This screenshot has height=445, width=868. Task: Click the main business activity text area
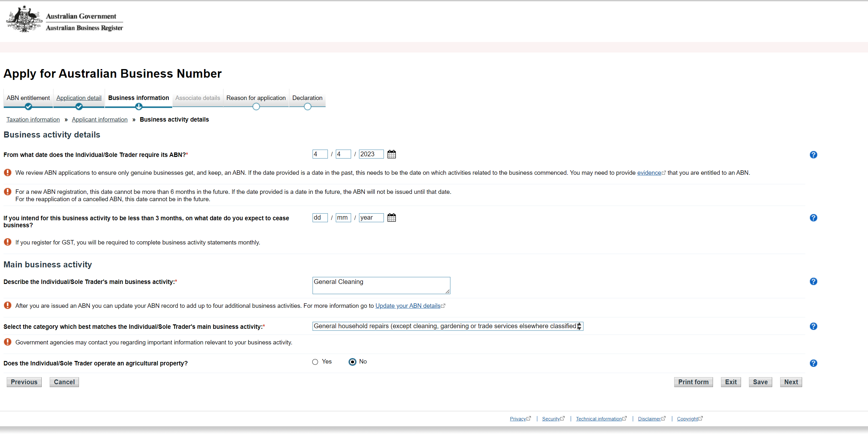381,285
